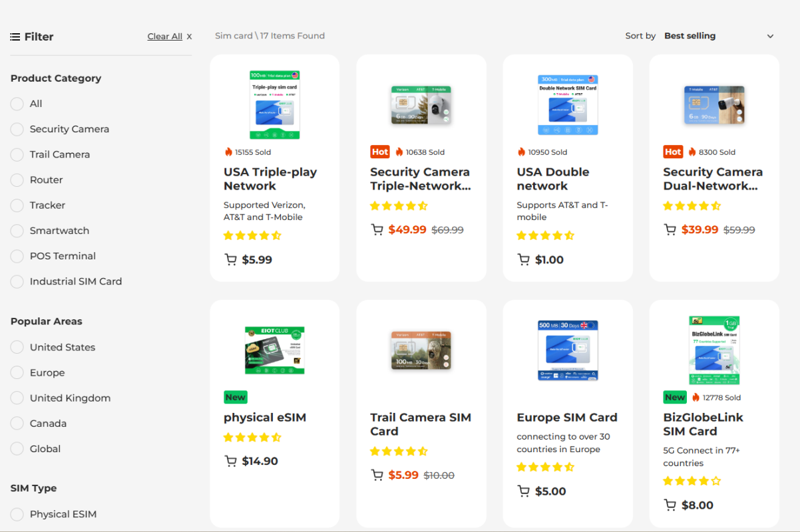
Task: Click the cart icon beside $8.00 price
Action: 670,505
